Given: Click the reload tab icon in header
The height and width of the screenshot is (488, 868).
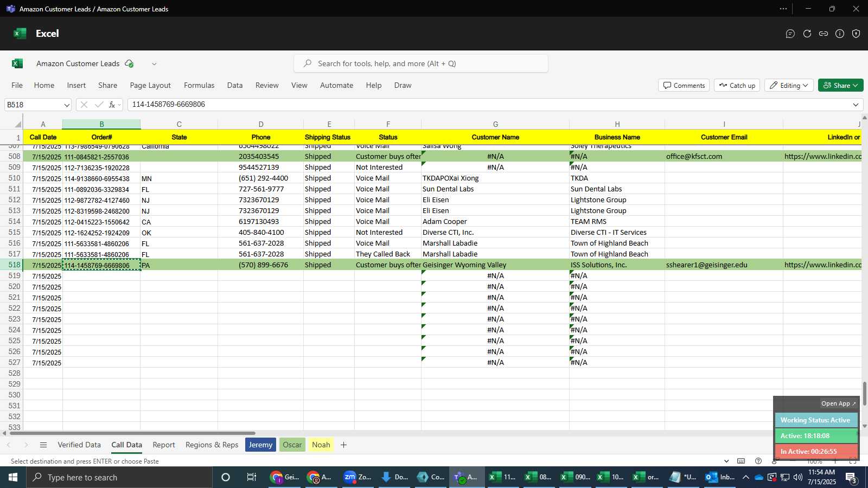Looking at the screenshot, I should [807, 34].
